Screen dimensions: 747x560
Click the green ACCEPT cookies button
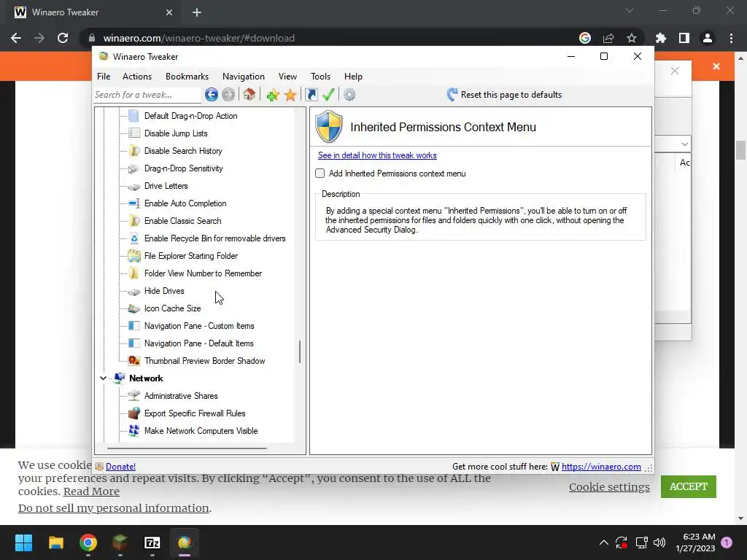pyautogui.click(x=689, y=486)
